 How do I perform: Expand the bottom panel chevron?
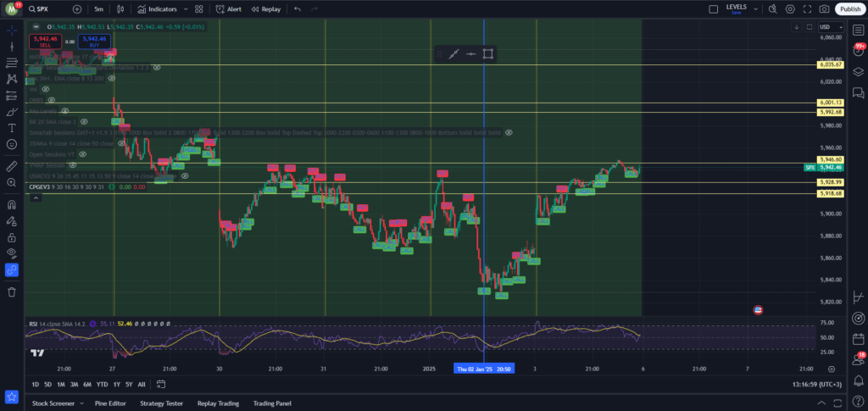click(821, 403)
